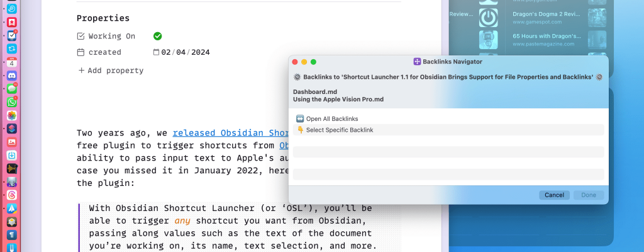
Task: Open Discord from the dock
Action: [x=12, y=76]
